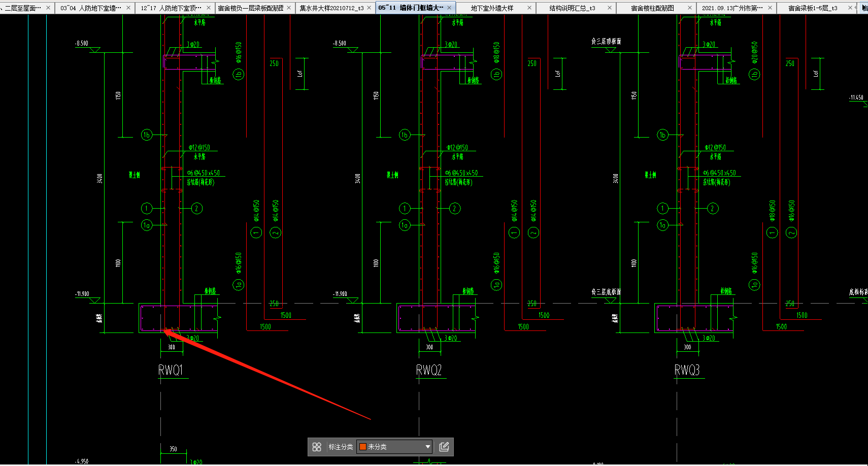Screen dimensions: 868x466
Task: Click RWQ1's -11.900 elevation mark
Action: tap(82, 294)
